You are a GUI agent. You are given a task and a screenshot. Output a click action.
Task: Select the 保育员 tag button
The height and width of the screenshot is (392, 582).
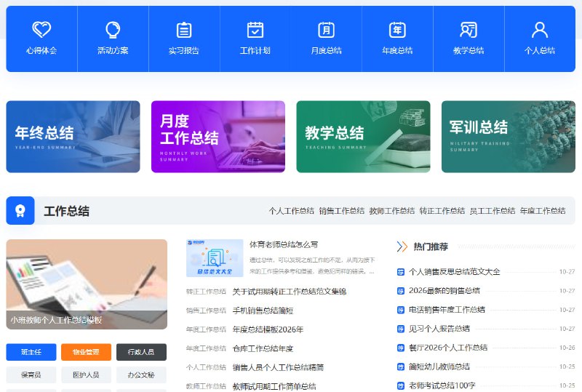coord(31,375)
